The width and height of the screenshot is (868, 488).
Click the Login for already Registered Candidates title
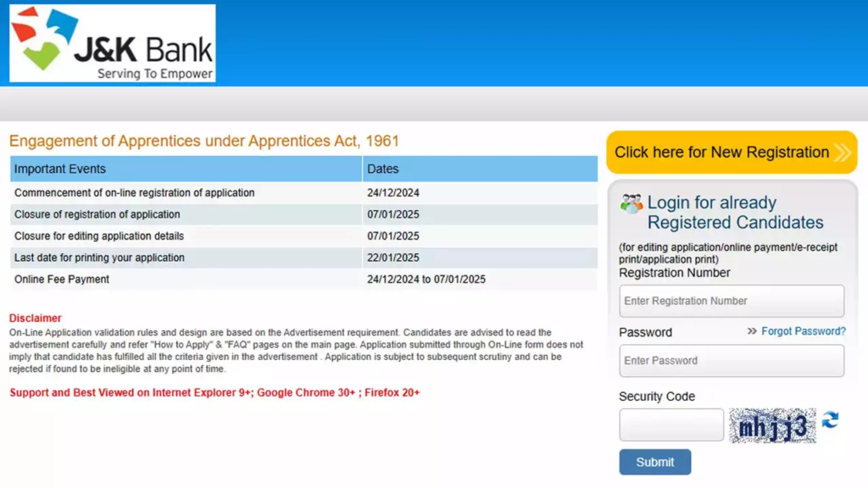pos(735,213)
